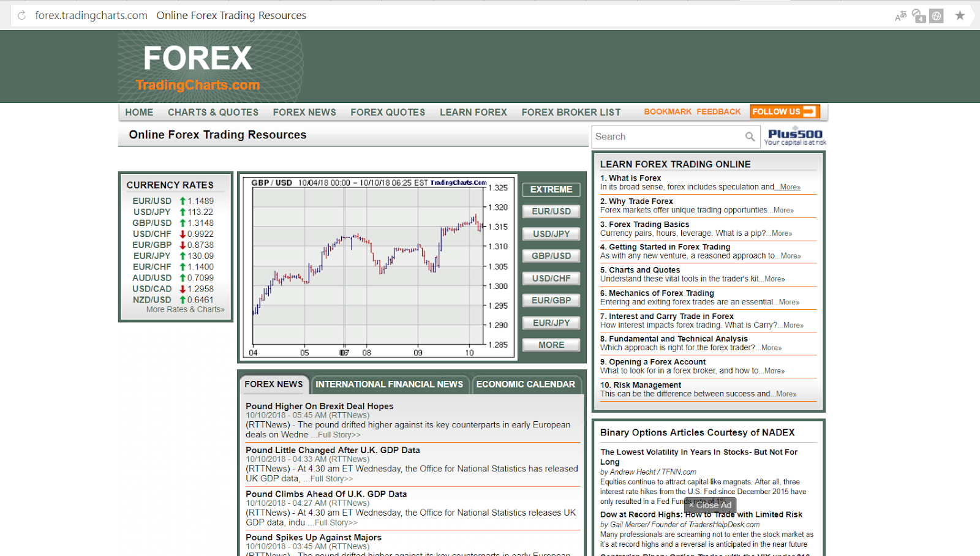Open Charts & Quotes menu
Screen dimensions: 980x556
click(213, 112)
